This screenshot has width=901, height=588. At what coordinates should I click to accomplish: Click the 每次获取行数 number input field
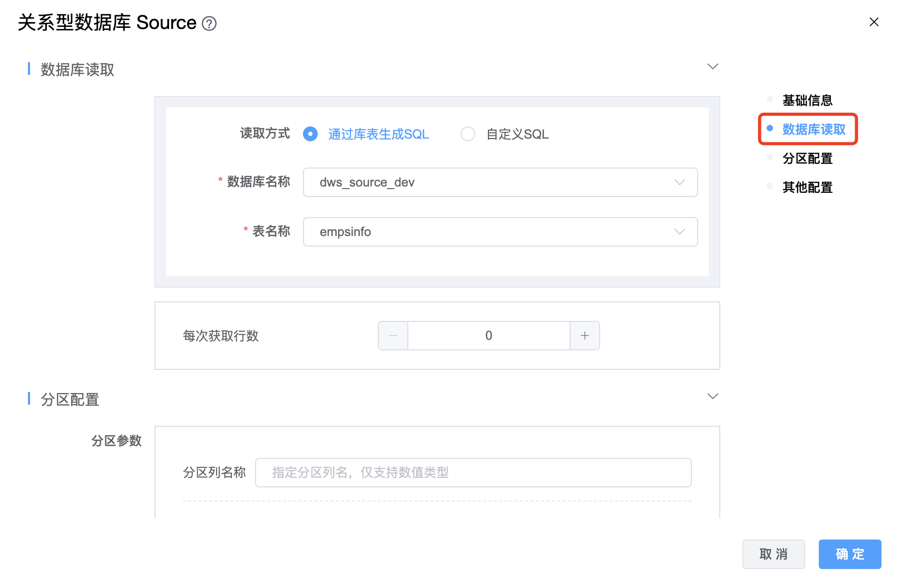488,336
